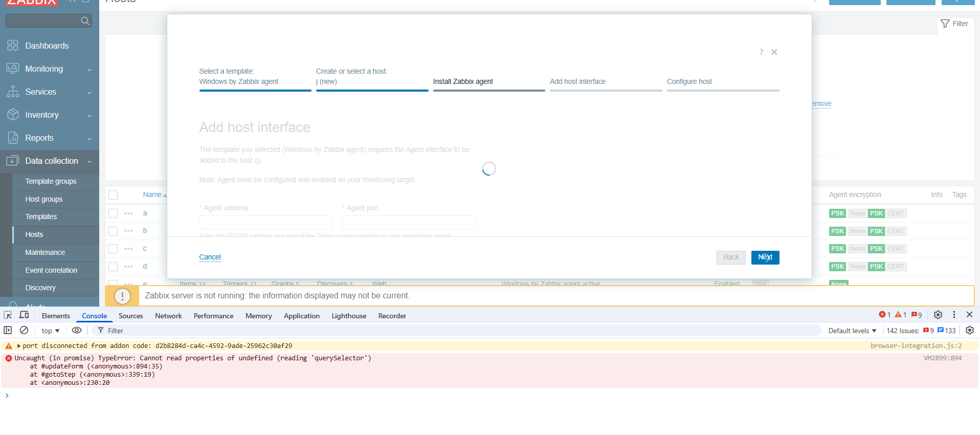The image size is (980, 435).
Task: Click the three-dot menu for host a
Action: [128, 213]
